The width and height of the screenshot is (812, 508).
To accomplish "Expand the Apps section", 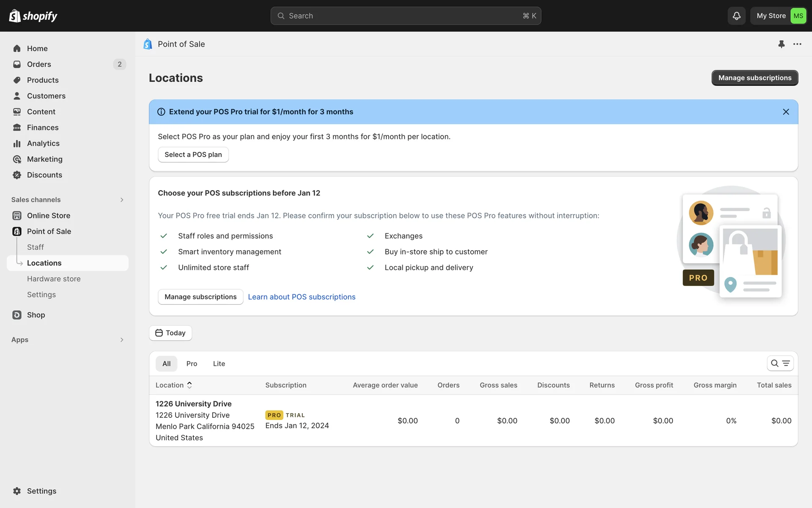I will tap(122, 340).
